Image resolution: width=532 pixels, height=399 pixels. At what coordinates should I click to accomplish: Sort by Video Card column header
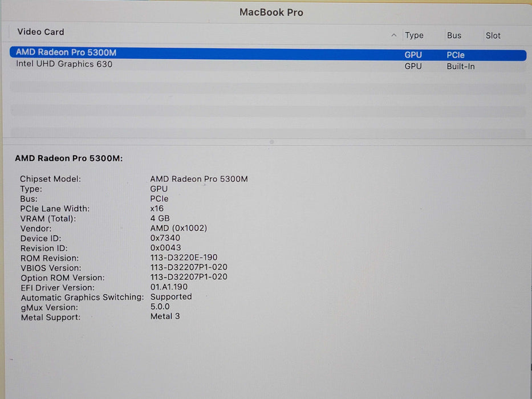[40, 32]
